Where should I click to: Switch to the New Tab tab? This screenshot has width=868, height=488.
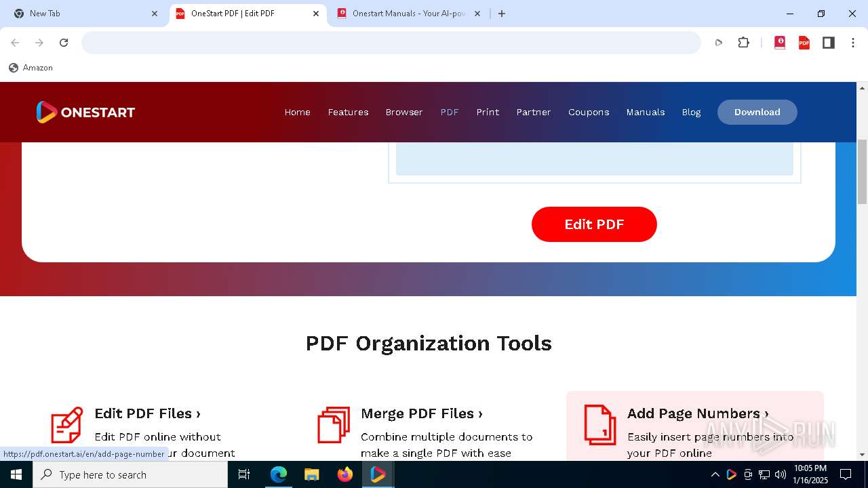(85, 14)
